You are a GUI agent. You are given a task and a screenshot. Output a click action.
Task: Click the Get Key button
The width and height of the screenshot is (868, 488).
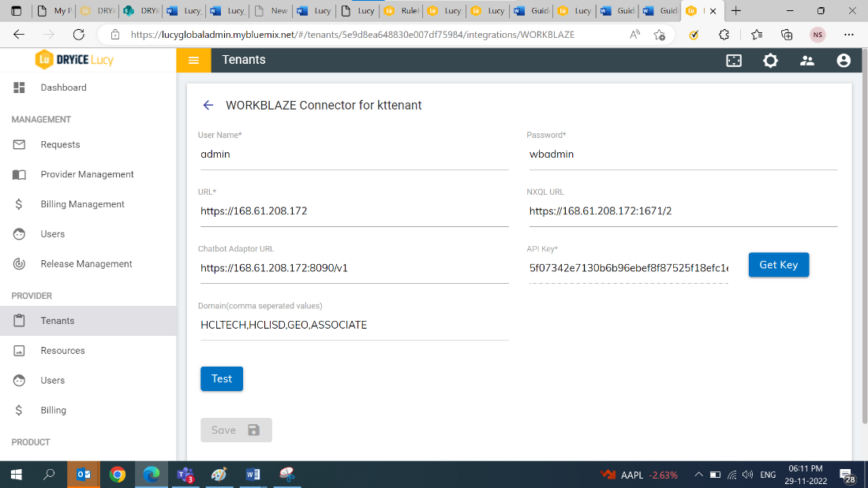coord(778,265)
